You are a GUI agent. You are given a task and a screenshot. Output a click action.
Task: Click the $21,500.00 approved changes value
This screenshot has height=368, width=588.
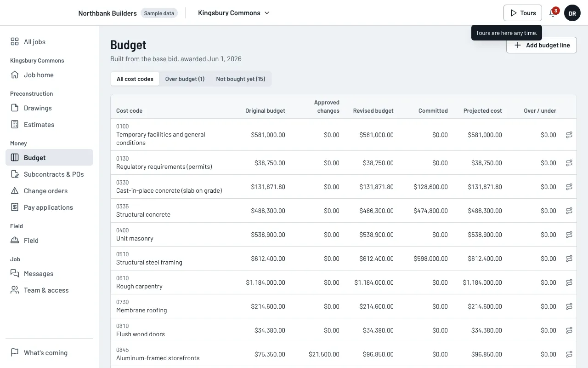[x=324, y=354]
